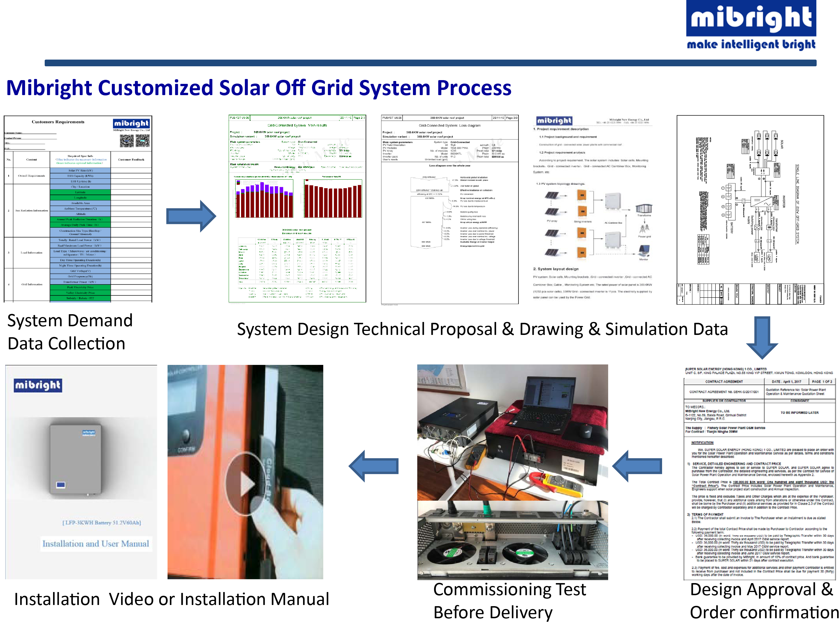Screen dimensions: 840x622
Task: Click the 'Grid Frequency(Hz)' row
Action: 80,276
